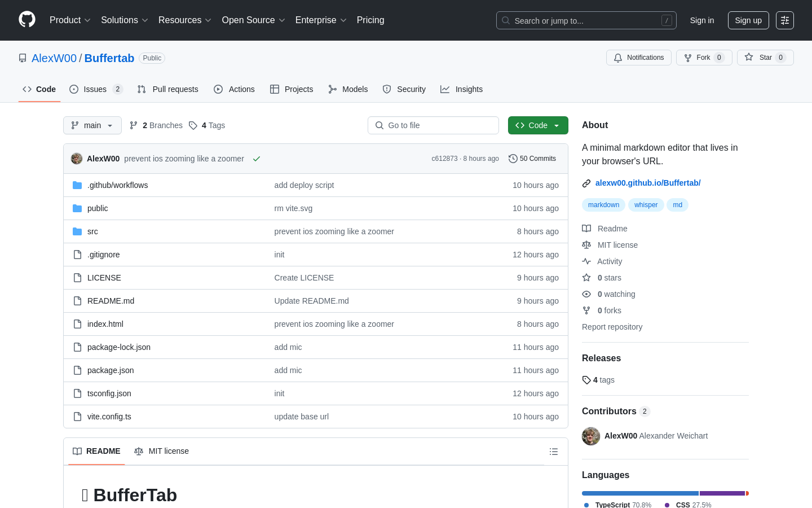Focus the Go to file input

[433, 125]
